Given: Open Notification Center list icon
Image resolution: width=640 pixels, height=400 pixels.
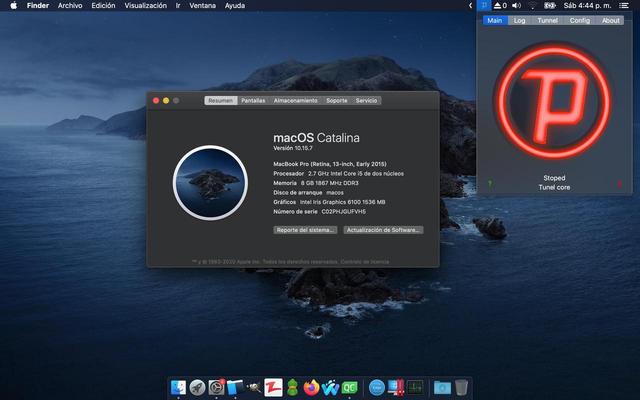Looking at the screenshot, I should click(623, 5).
